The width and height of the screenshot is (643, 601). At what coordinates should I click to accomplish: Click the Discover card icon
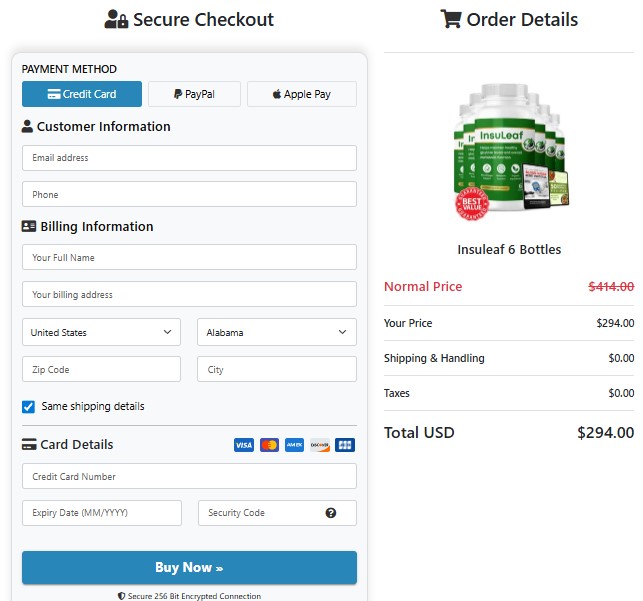click(320, 445)
